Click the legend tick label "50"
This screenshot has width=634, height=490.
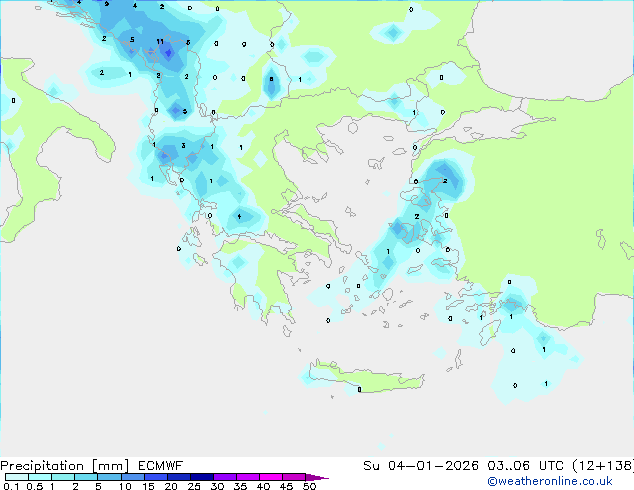309,486
